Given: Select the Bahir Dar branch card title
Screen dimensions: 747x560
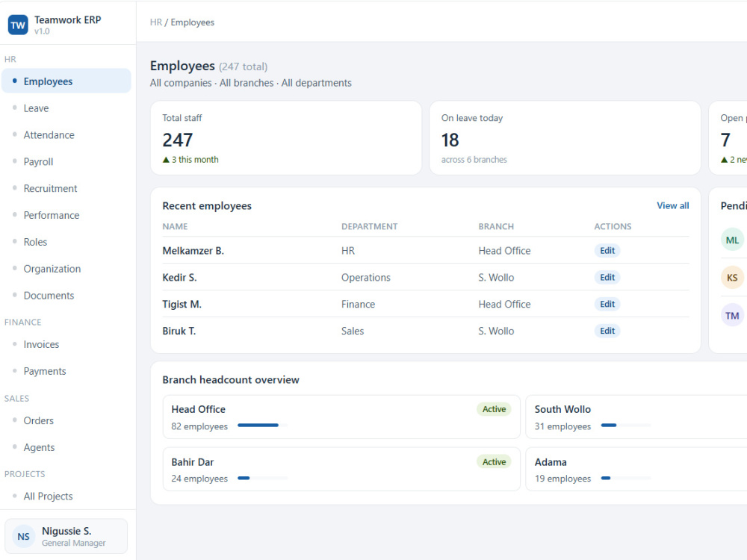Looking at the screenshot, I should [193, 462].
